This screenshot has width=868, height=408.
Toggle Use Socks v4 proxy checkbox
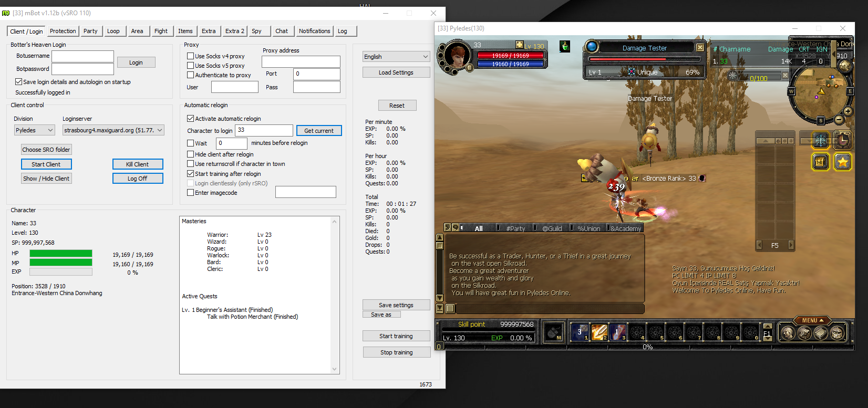tap(191, 56)
